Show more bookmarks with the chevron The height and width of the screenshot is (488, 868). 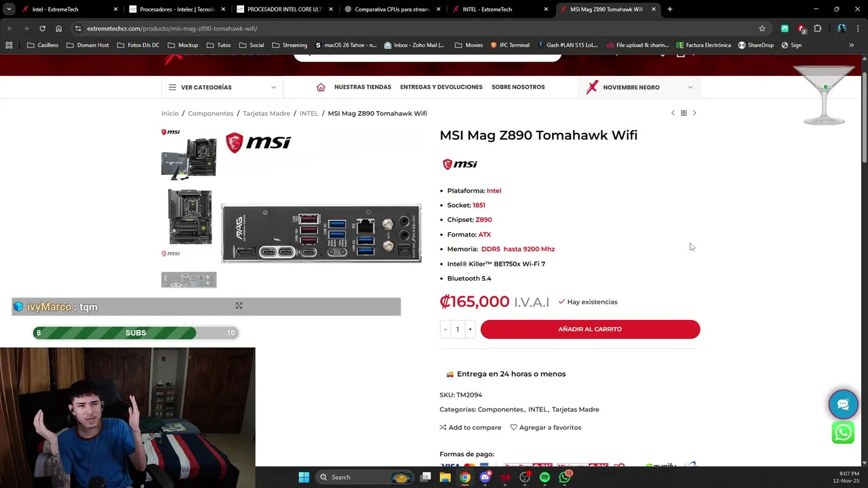[x=852, y=45]
